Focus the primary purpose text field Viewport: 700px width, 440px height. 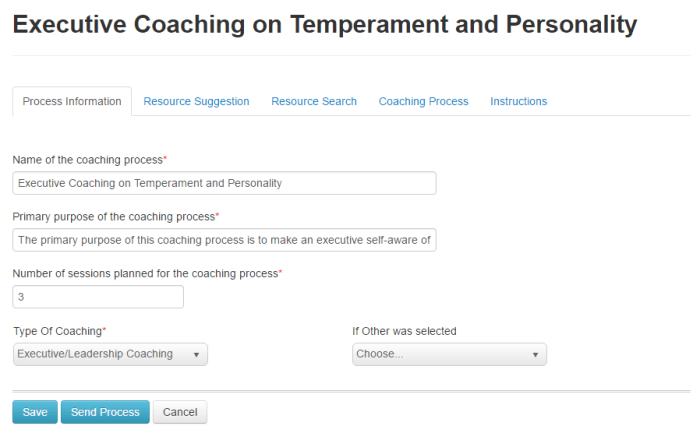[224, 240]
